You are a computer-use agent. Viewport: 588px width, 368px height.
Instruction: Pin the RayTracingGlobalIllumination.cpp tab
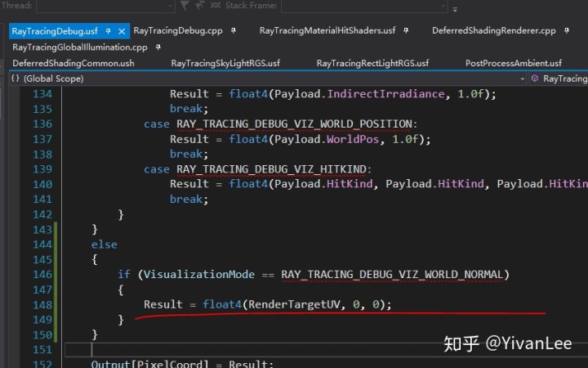[158, 47]
